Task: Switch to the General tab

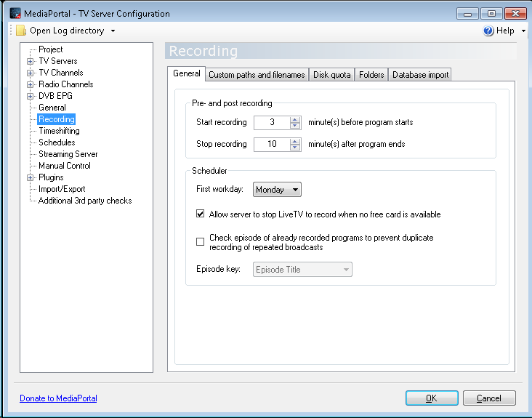Action: click(186, 73)
